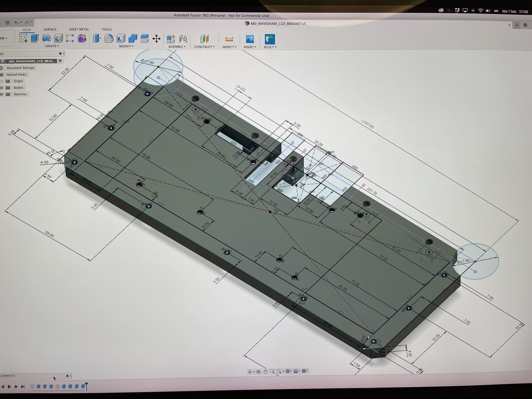Select the Revolve tool icon

[x=47, y=38]
